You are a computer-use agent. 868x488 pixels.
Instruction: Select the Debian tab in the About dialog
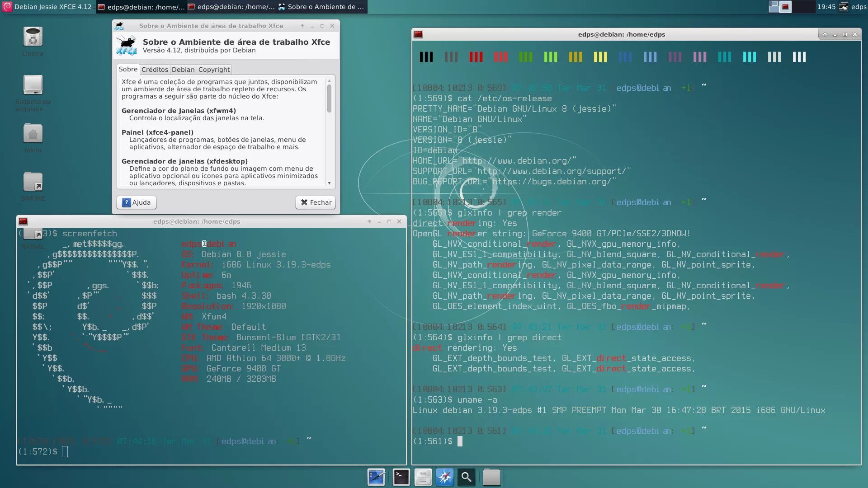[183, 69]
